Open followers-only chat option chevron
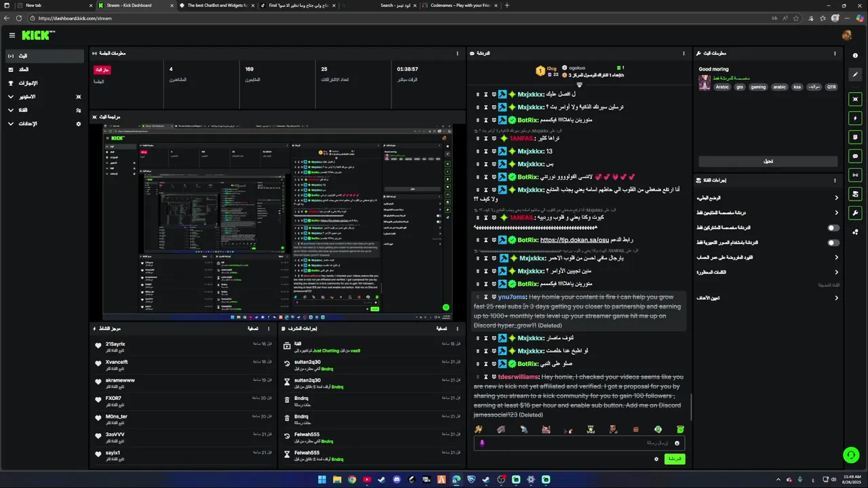Image resolution: width=868 pixels, height=488 pixels. tap(836, 213)
